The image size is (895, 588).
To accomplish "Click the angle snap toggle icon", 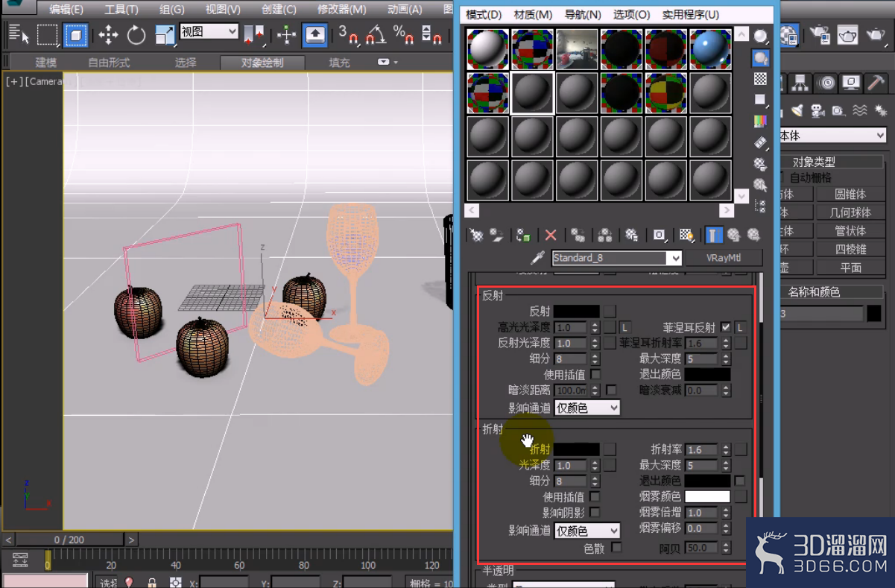I will pos(376,35).
